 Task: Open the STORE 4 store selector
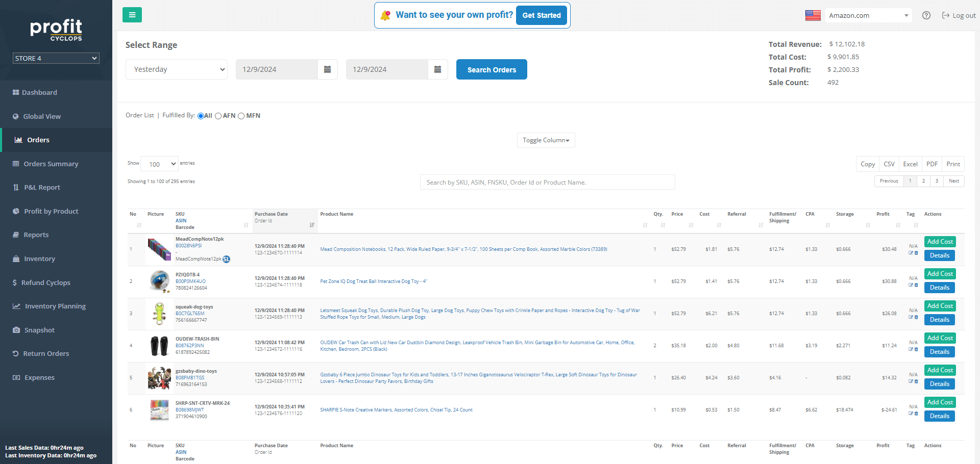(x=56, y=58)
